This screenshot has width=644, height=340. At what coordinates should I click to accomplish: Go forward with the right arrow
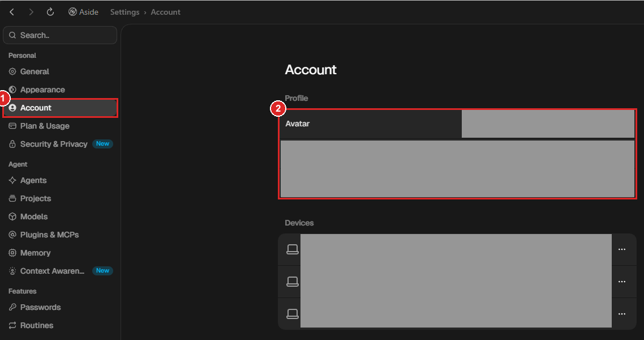(x=31, y=12)
